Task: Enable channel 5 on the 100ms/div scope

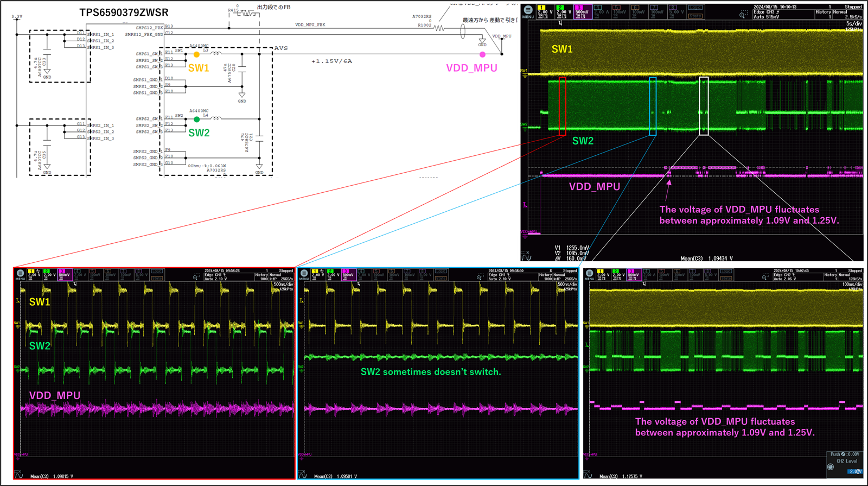Action: pyautogui.click(x=665, y=275)
